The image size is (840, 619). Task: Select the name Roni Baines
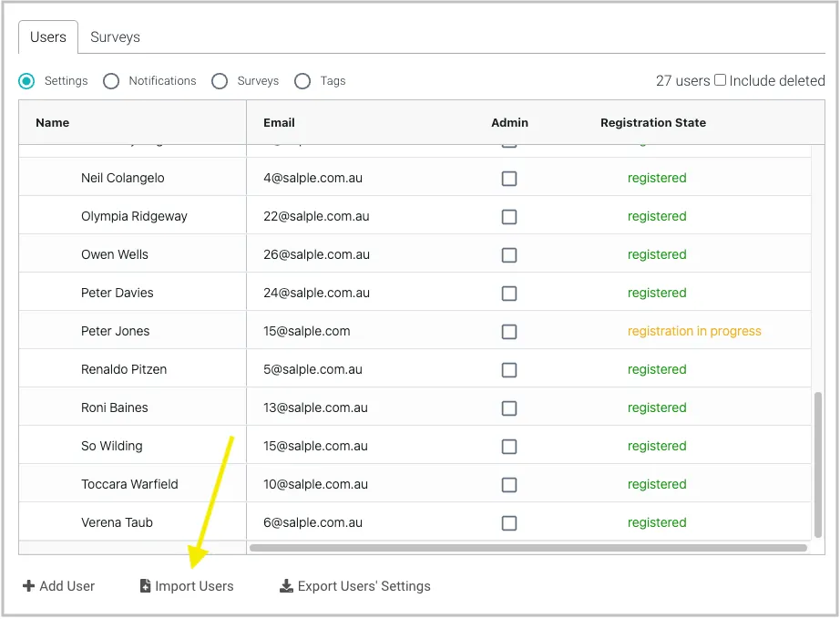[114, 408]
